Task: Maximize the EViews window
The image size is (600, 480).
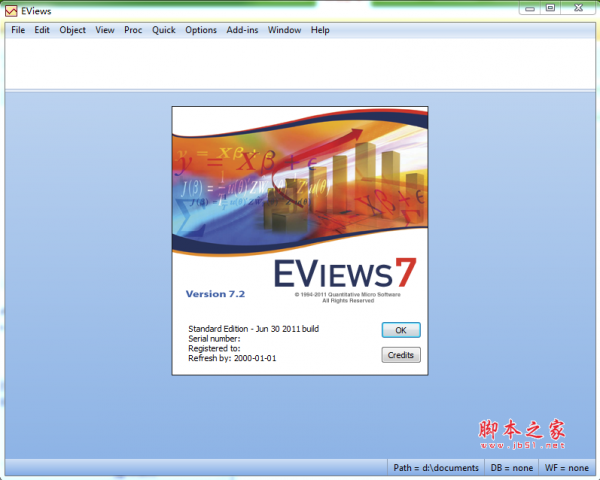Action: click(x=550, y=8)
